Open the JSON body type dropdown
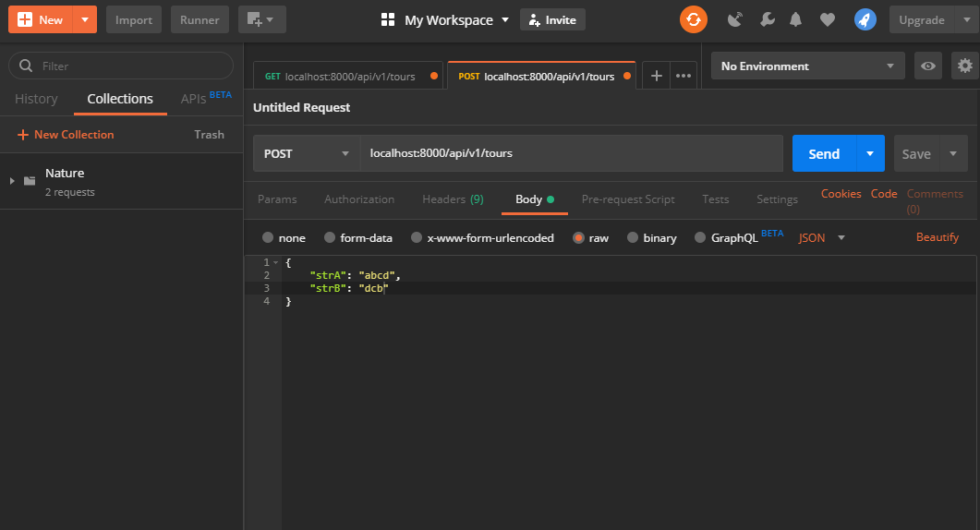Screen dimensions: 980x530 point(821,237)
